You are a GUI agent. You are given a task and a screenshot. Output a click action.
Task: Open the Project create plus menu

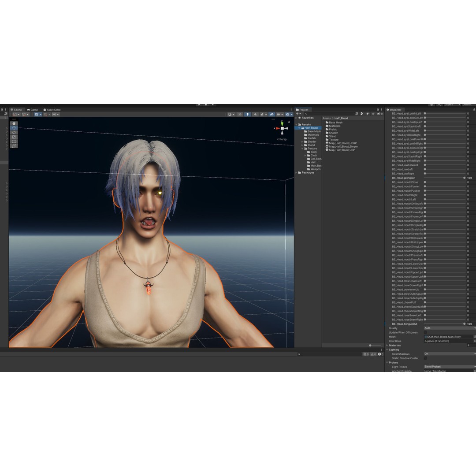(298, 114)
